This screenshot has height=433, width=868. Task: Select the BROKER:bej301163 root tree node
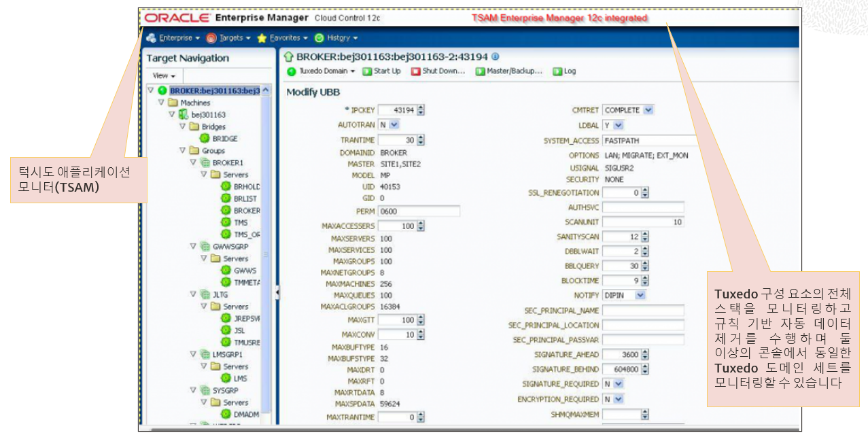(214, 90)
